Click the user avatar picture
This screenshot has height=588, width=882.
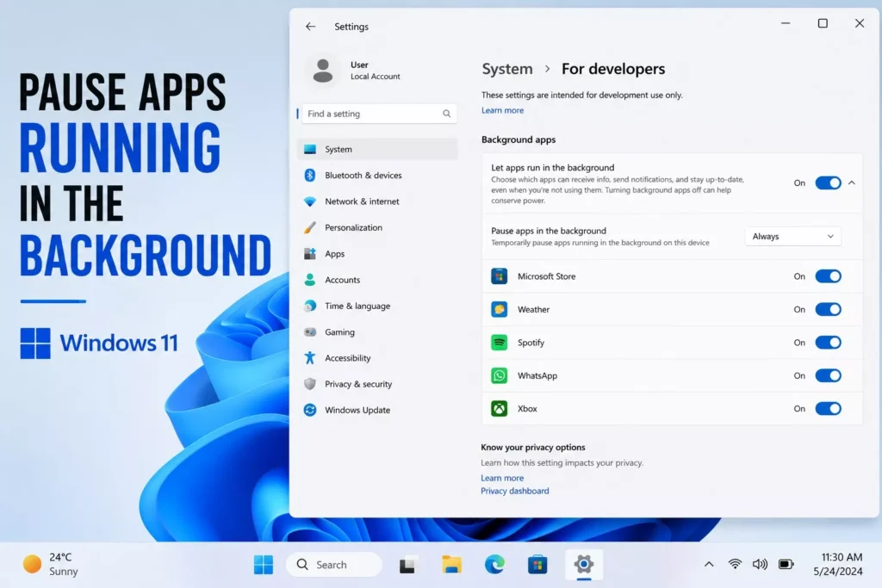pos(323,71)
